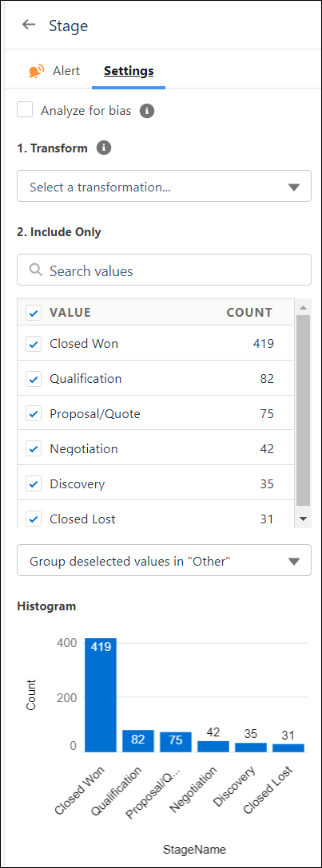Open info icon beside Analyze for bias

click(147, 111)
